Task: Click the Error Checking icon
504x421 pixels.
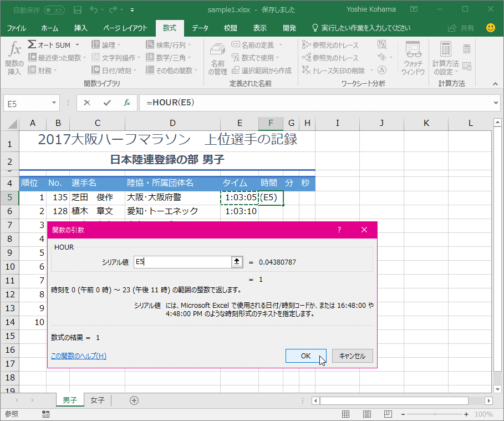Action: [381, 57]
